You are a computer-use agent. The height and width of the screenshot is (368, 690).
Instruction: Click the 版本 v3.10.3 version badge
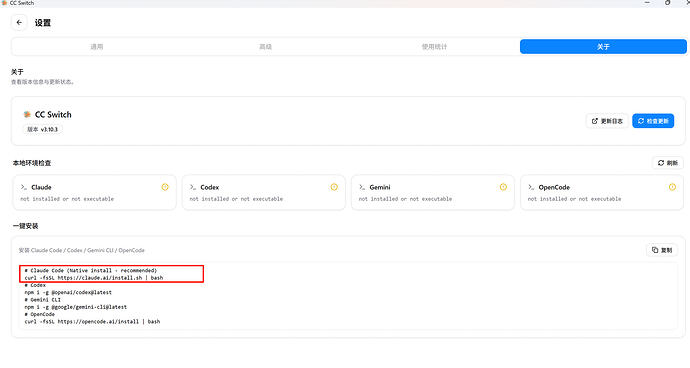tap(43, 129)
